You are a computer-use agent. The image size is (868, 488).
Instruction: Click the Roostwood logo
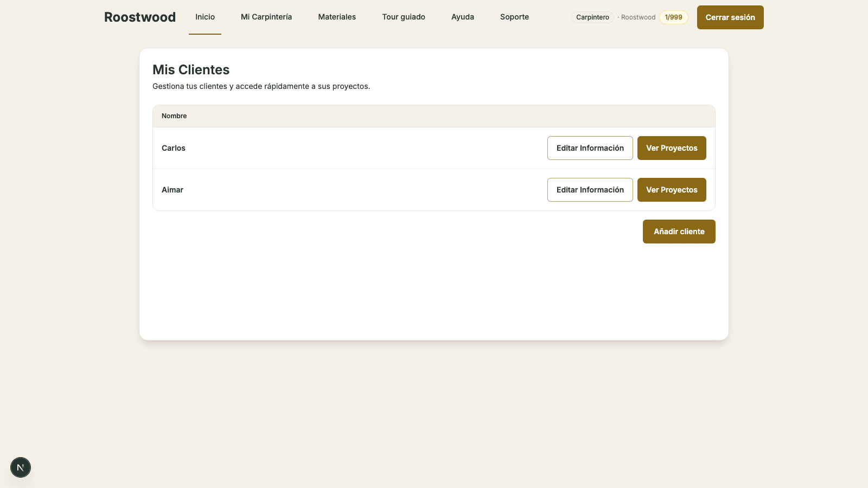click(140, 17)
